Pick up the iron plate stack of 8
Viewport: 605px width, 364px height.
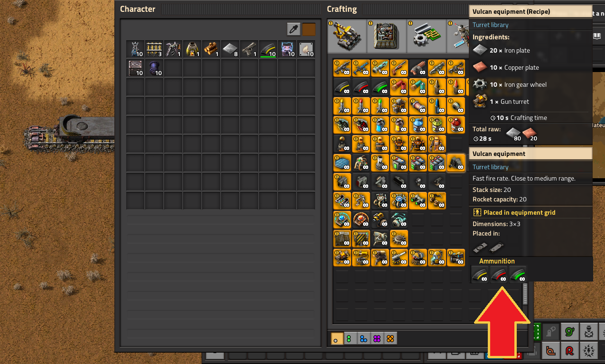pyautogui.click(x=230, y=49)
